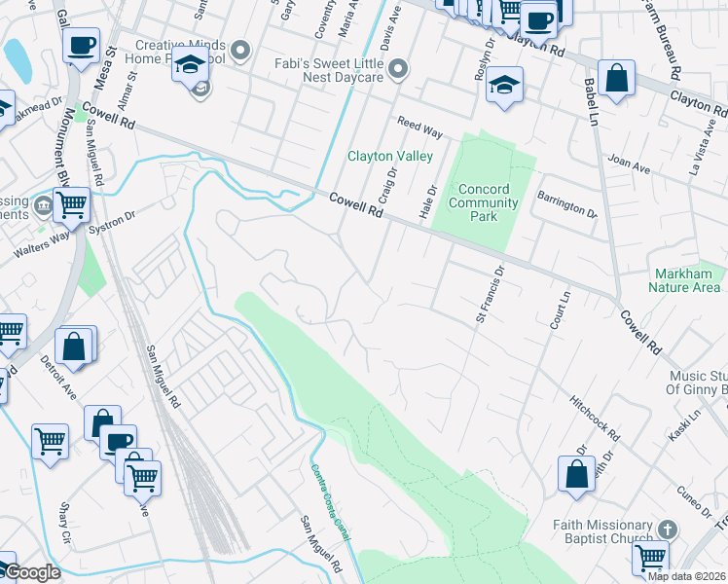Image resolution: width=728 pixels, height=584 pixels.
Task: Open the shopping bag marker near Hitchcock Rd
Action: 576,477
